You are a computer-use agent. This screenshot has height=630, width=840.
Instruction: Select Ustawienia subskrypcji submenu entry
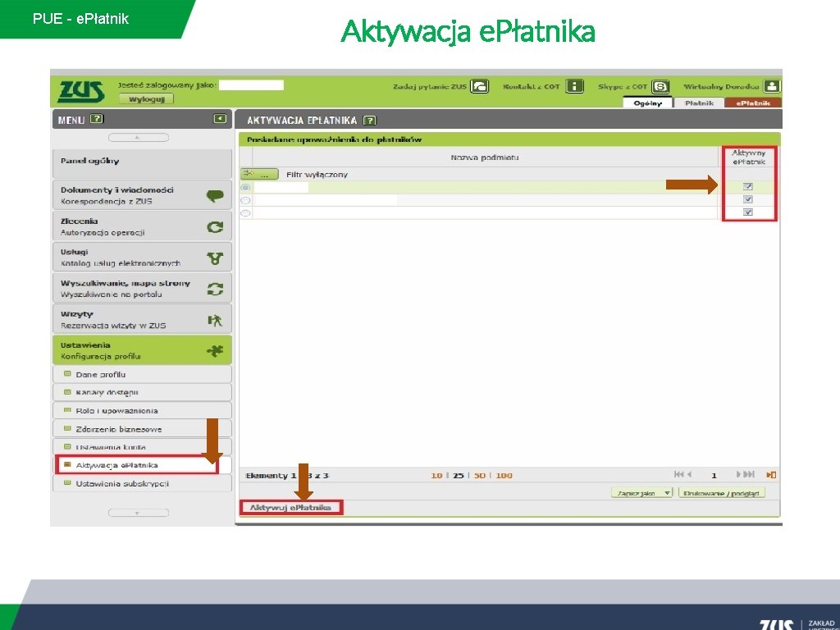tap(143, 483)
